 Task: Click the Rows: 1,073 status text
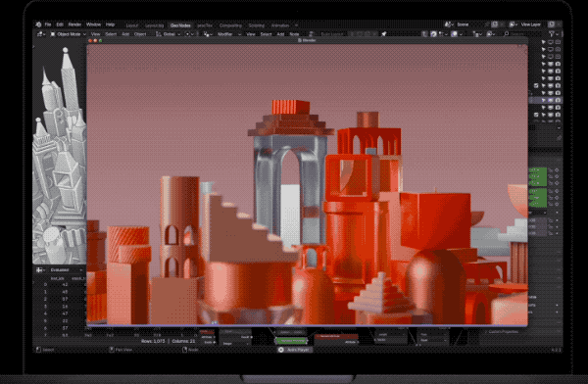click(153, 341)
